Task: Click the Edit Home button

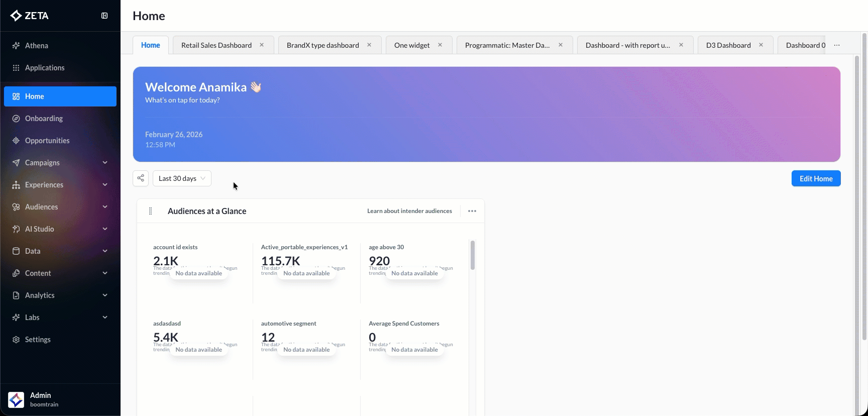Action: click(x=816, y=178)
